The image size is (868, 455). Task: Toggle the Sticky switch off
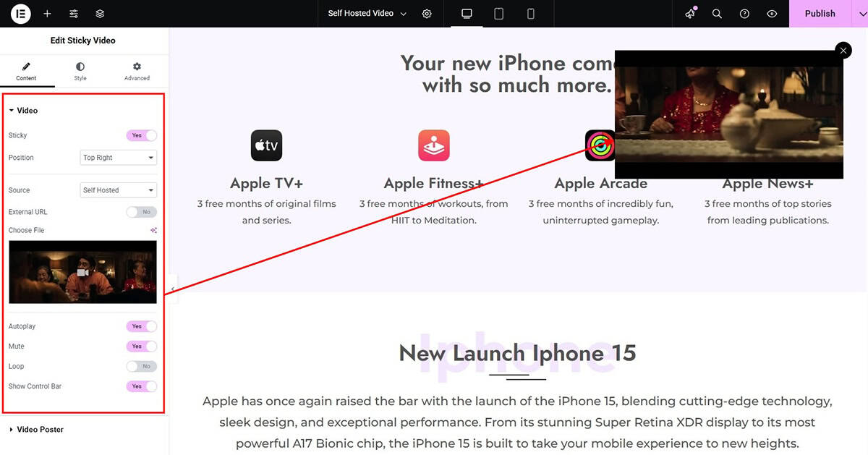coord(141,135)
